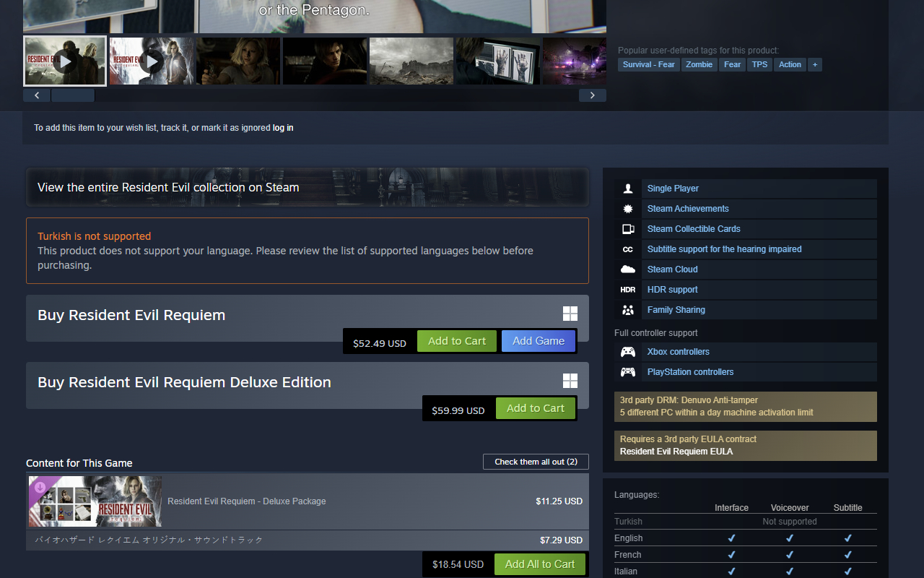Click Check them all out (2) button
The width and height of the screenshot is (924, 578).
click(x=536, y=462)
